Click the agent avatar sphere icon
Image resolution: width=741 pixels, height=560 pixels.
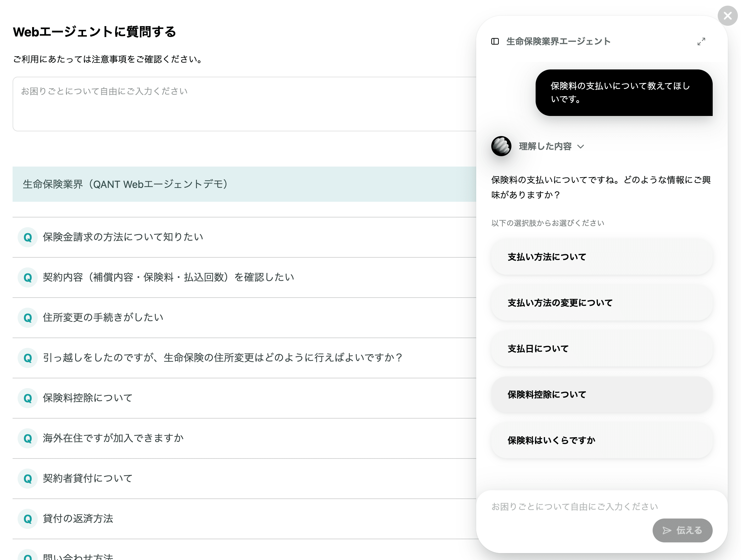pyautogui.click(x=501, y=146)
